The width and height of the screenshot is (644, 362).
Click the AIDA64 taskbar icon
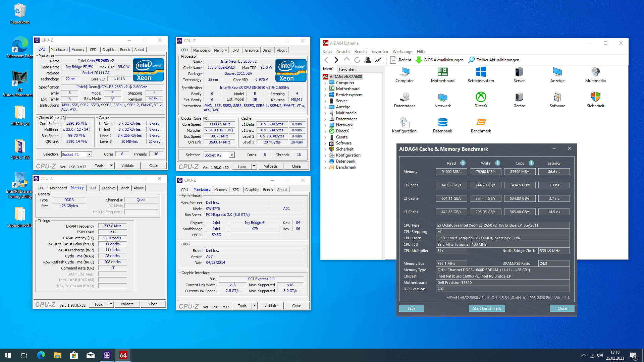click(123, 355)
